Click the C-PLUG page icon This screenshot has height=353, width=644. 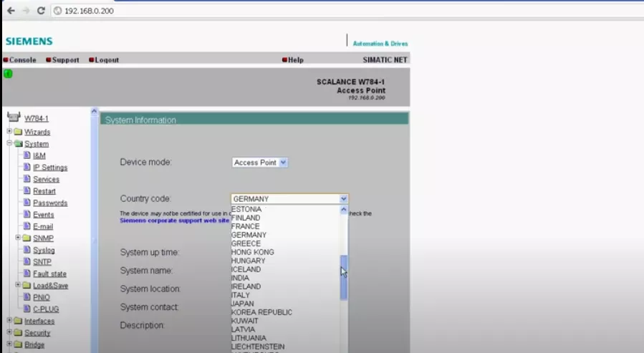(27, 309)
